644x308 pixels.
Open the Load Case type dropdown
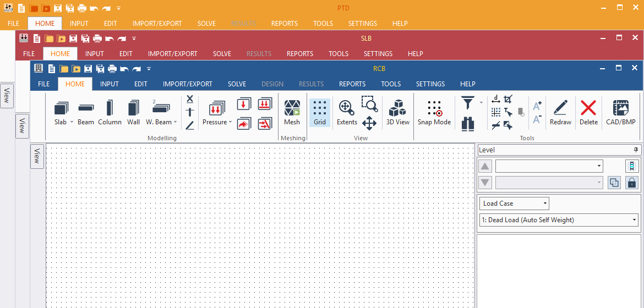point(514,204)
